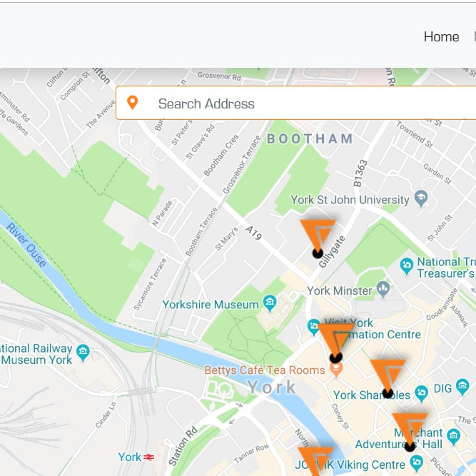Screen dimensions: 476x476
Task: Select the orange marker over Visit York Centre
Action: [x=335, y=343]
